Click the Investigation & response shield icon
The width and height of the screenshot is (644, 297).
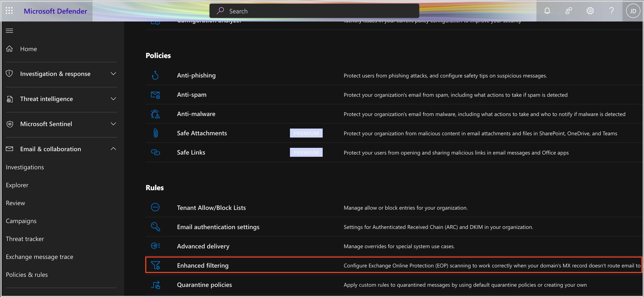[9, 74]
